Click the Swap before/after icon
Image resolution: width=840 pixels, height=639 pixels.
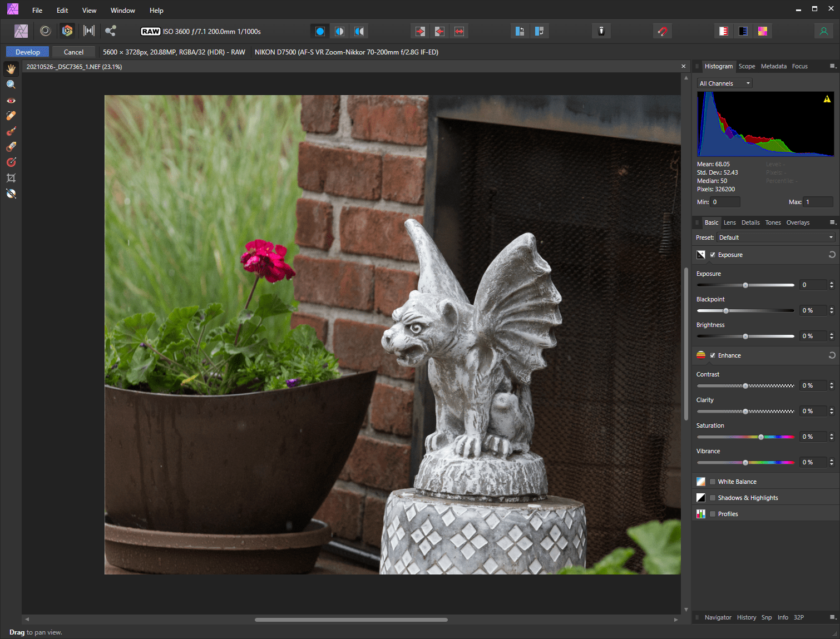459,31
